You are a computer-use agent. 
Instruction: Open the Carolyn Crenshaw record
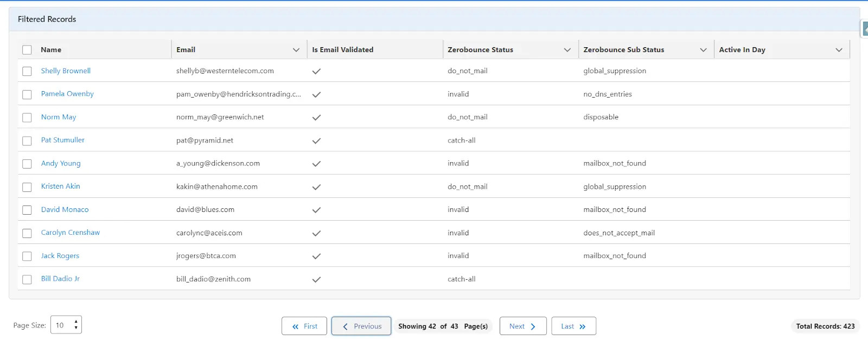(71, 233)
